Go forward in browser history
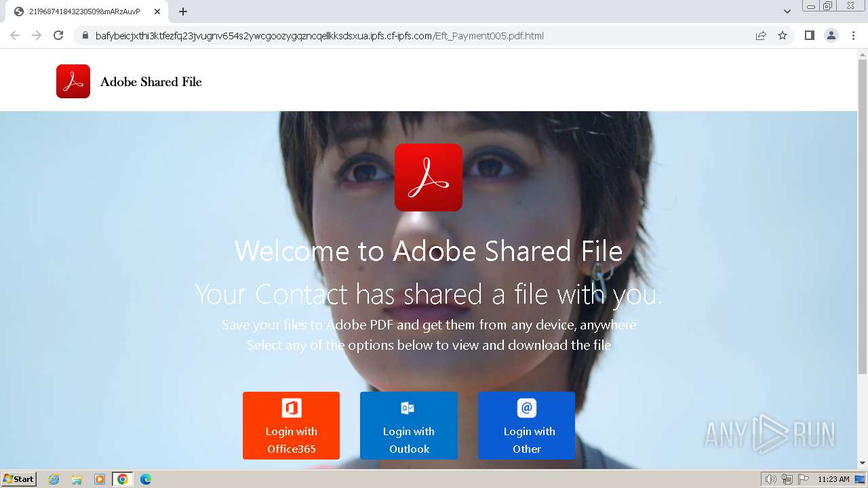 [37, 35]
